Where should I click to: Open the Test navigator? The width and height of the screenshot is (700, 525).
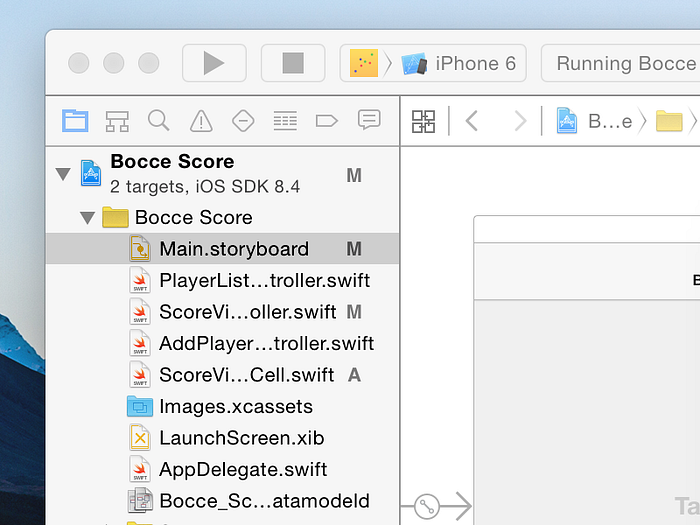pos(243,121)
